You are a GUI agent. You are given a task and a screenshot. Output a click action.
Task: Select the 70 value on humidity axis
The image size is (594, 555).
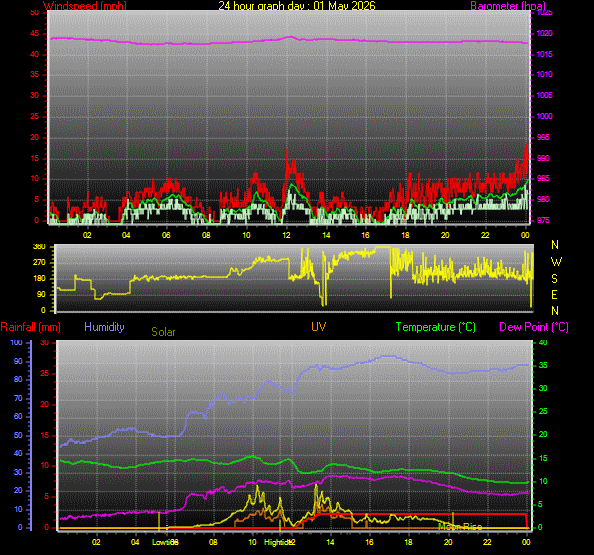(18, 398)
